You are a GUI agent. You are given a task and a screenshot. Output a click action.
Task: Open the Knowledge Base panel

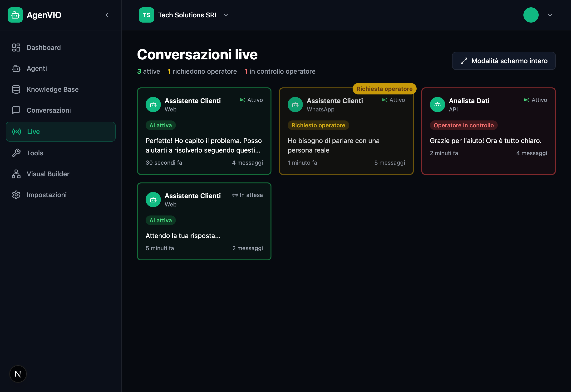tap(52, 89)
